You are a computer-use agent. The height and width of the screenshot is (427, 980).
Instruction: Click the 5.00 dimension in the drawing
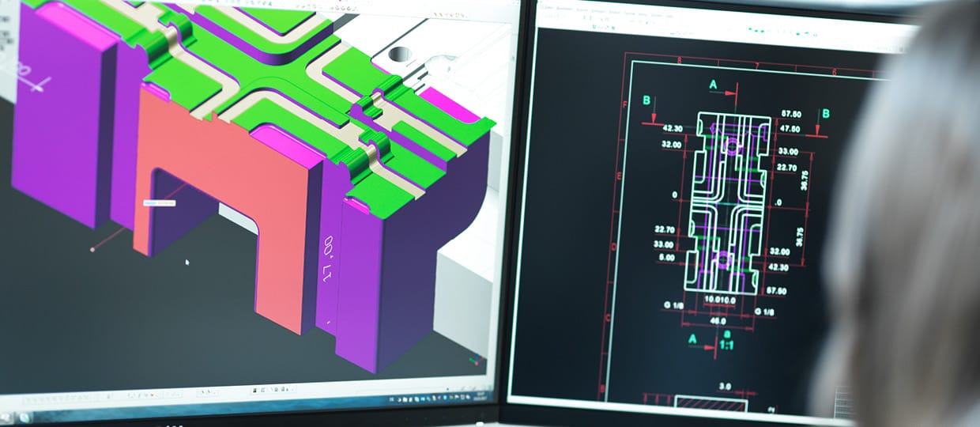(668, 257)
